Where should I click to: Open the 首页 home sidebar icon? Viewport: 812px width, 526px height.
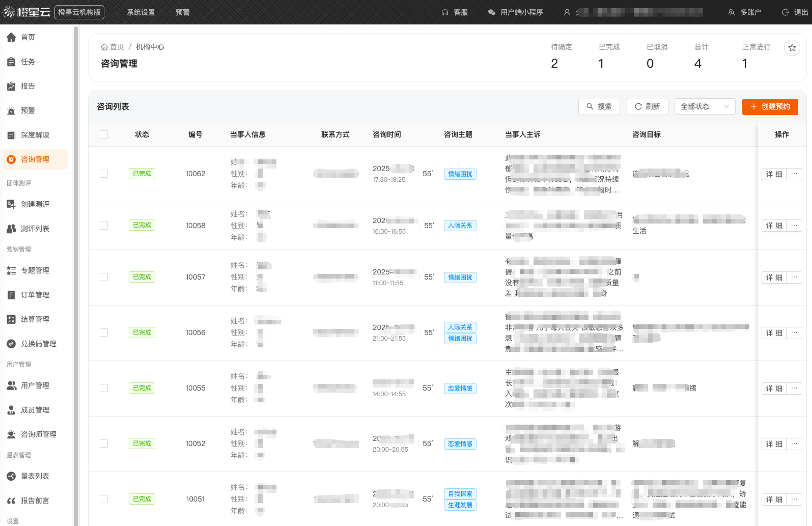pos(11,37)
